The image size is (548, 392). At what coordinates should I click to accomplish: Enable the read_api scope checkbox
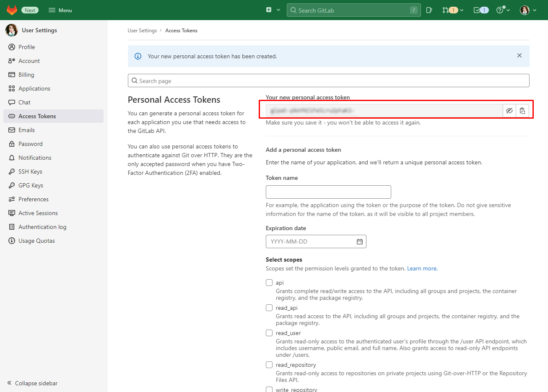(269, 308)
